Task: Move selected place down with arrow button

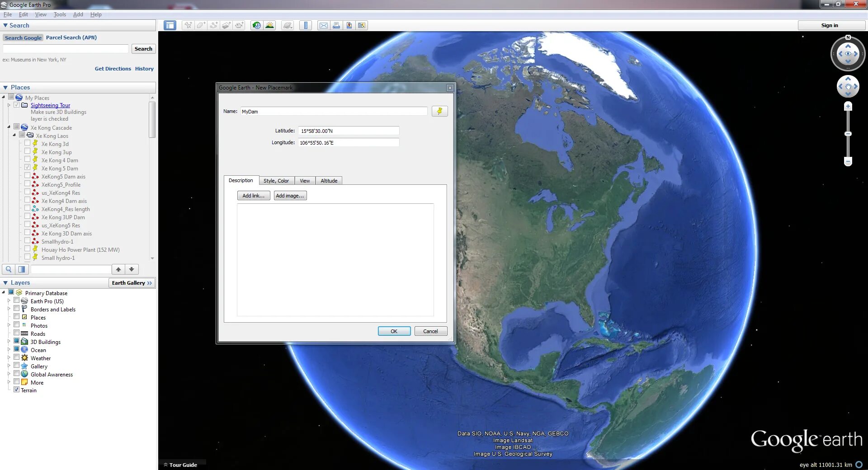Action: [x=132, y=269]
